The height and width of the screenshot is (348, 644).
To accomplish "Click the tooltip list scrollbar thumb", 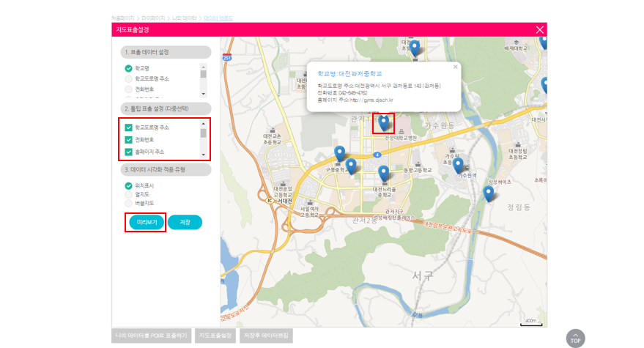I will 203,133.
